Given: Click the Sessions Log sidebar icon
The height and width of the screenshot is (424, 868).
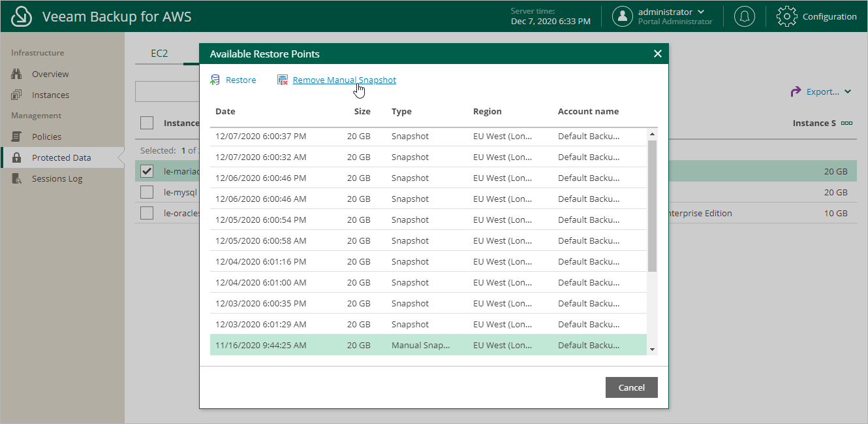Looking at the screenshot, I should click(x=17, y=179).
